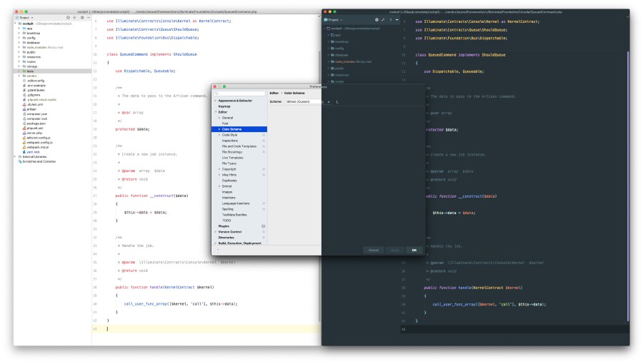Click the help question mark in the Preferences dialog
This screenshot has height=364, width=643.
pos(217,251)
